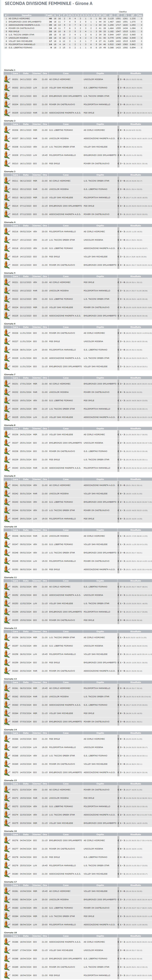Open match icon for gara 00228

7,350
